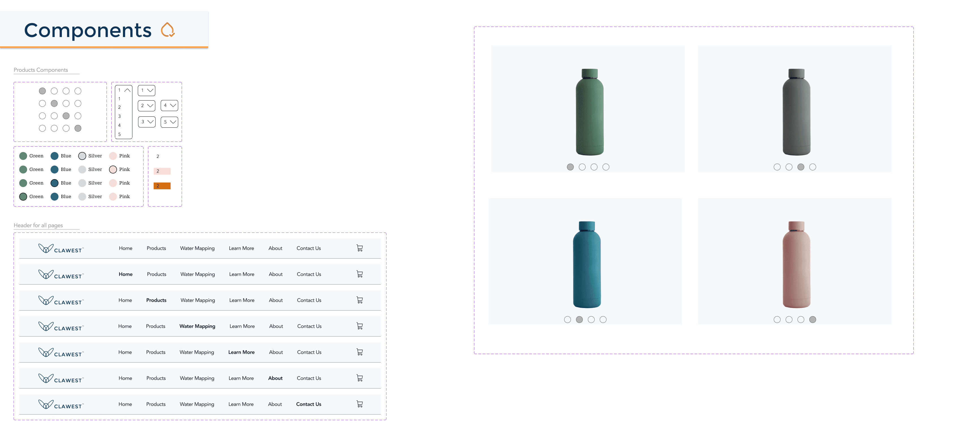The width and height of the screenshot is (980, 445).
Task: Click the unhighlighted quantity 2 item
Action: (158, 156)
